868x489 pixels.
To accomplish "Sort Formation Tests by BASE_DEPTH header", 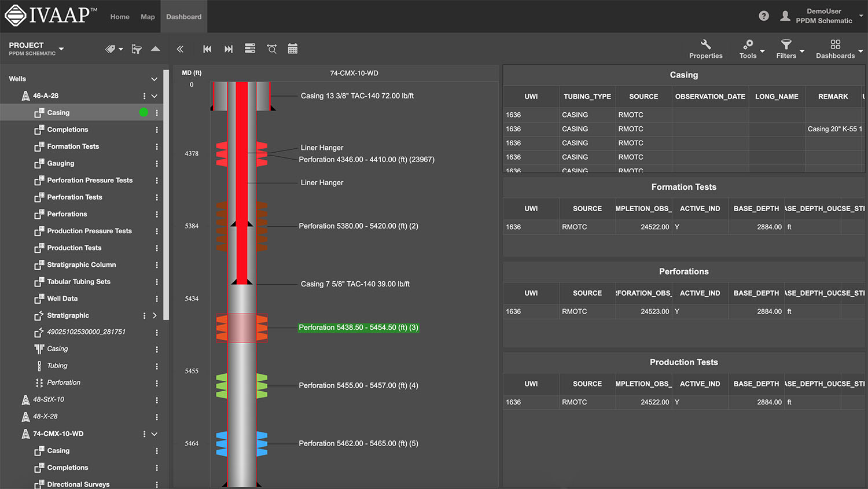I will coord(756,208).
